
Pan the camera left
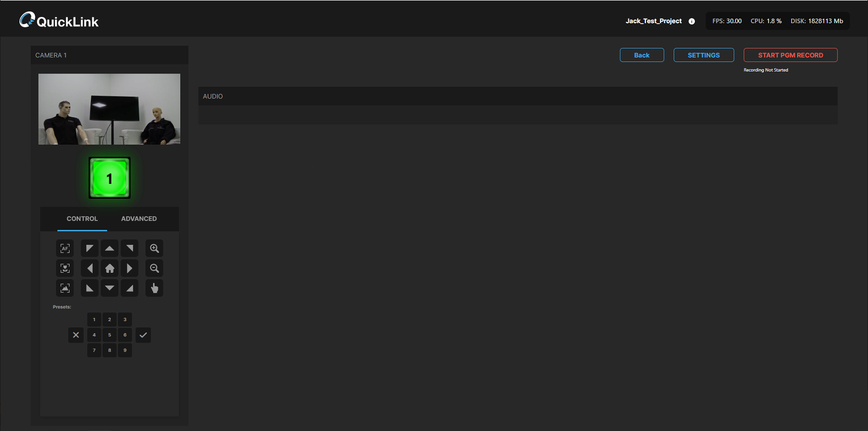tap(89, 268)
